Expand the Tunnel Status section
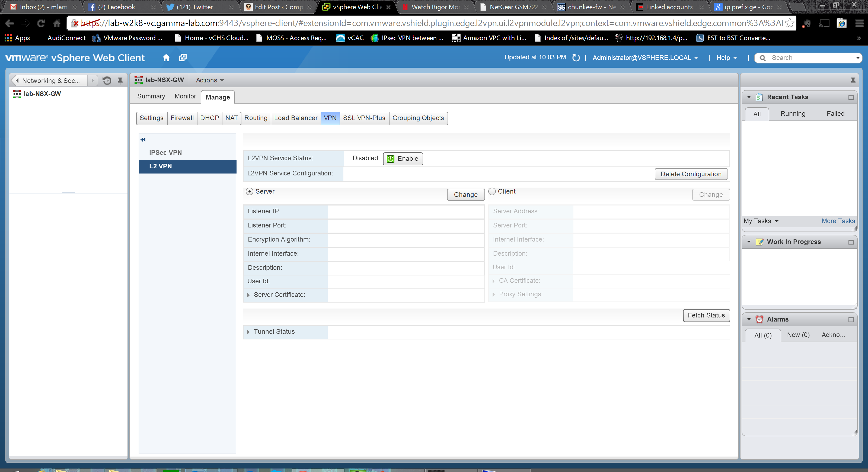This screenshot has width=868, height=472. click(248, 332)
